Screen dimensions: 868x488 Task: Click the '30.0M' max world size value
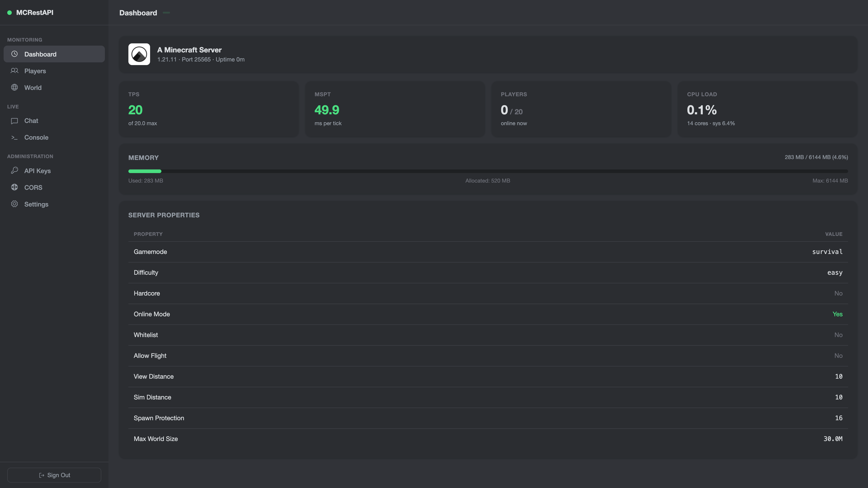click(833, 439)
